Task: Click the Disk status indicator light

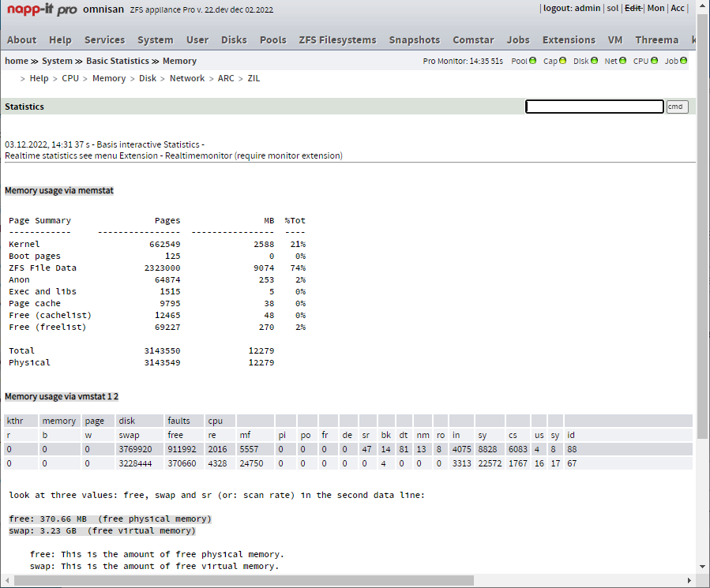Action: 594,61
